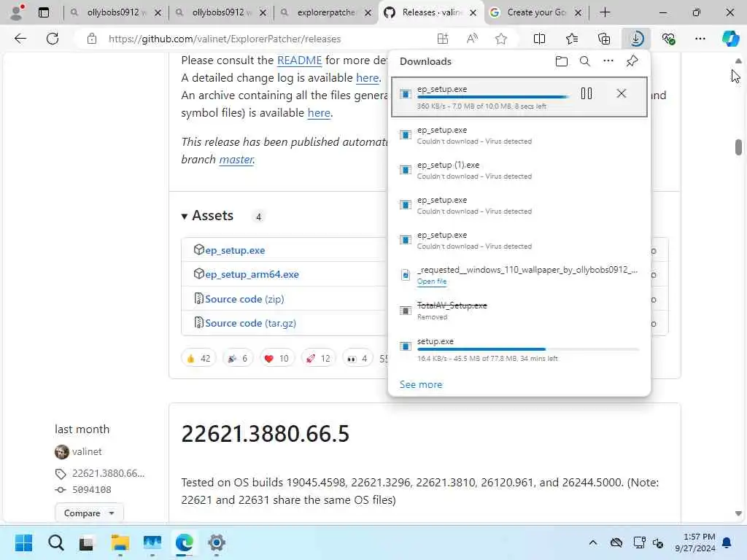The image size is (747, 560).
Task: Click See more in Downloads
Action: click(x=421, y=384)
